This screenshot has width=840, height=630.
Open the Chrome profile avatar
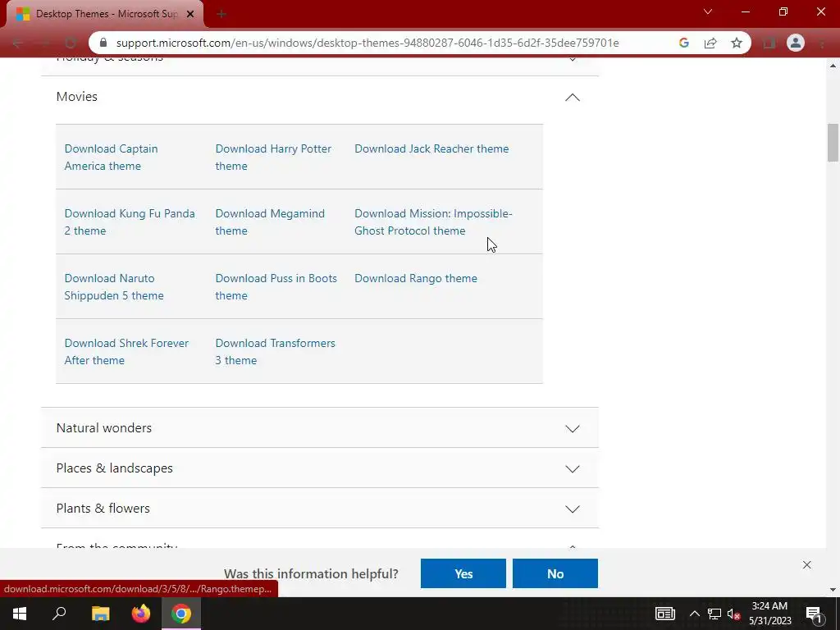pos(796,43)
